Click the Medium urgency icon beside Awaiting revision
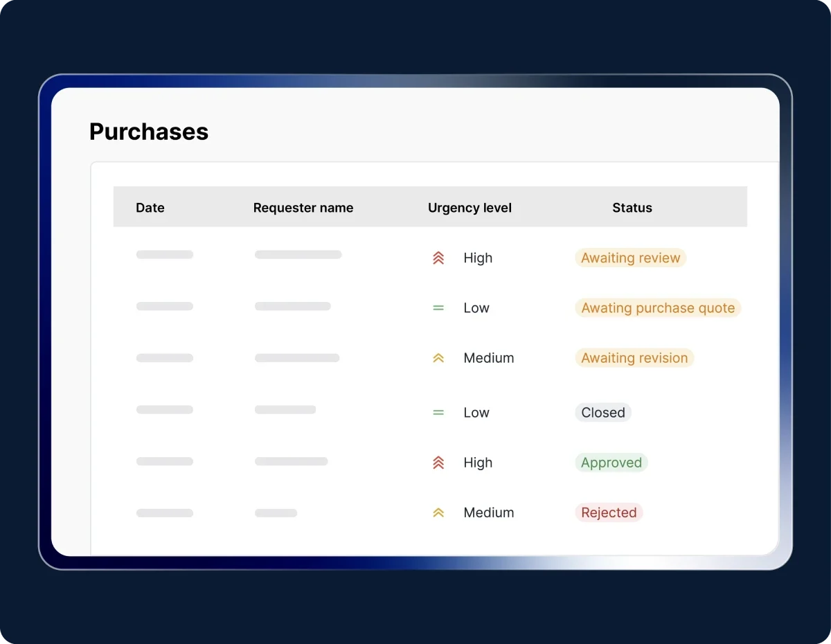 [x=438, y=358]
